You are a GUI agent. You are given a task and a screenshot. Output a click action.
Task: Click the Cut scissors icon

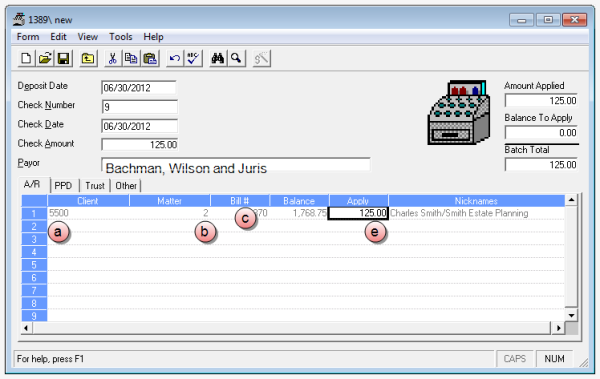(x=112, y=59)
